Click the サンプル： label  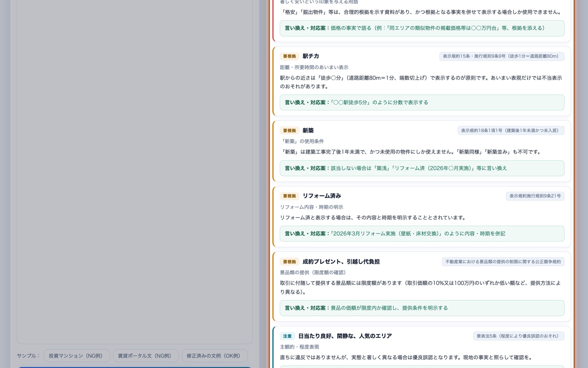tap(29, 356)
